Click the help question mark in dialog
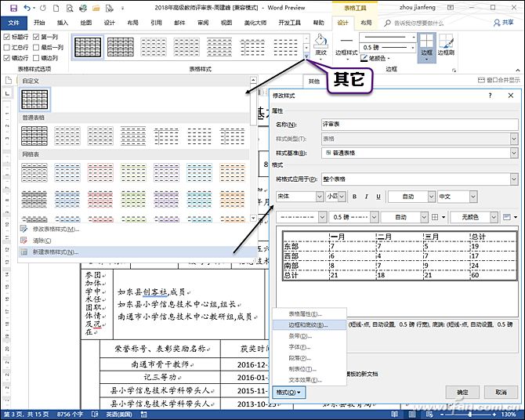The width and height of the screenshot is (525, 420). [x=491, y=96]
